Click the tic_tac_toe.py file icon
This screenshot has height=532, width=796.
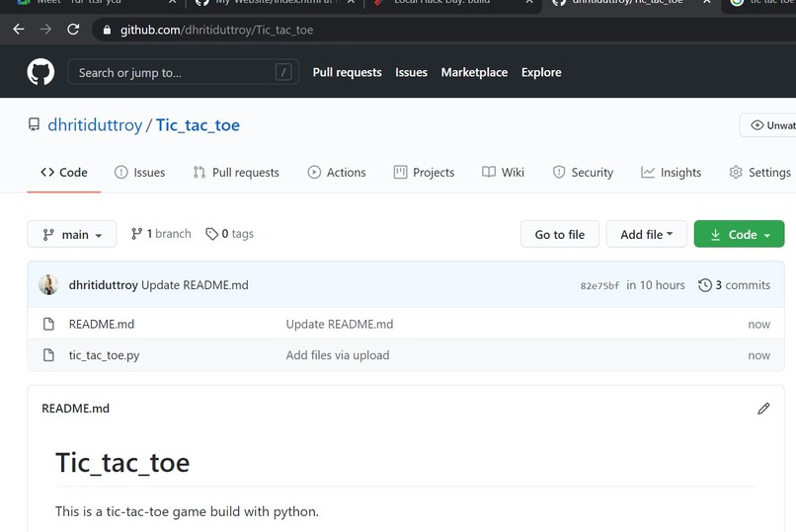[x=48, y=354]
